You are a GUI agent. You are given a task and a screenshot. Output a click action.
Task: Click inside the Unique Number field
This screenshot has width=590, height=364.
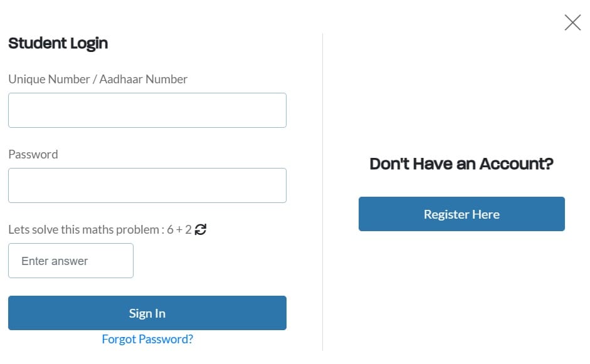coord(147,110)
